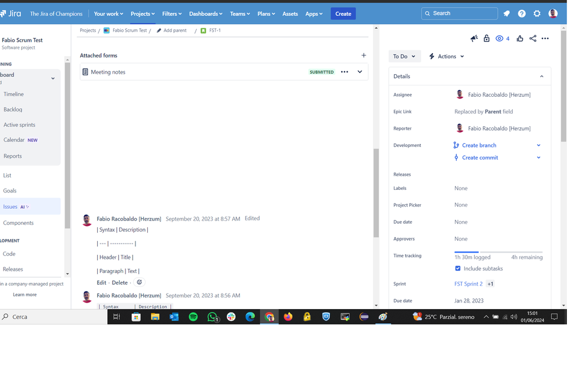Image resolution: width=588 pixels, height=368 pixels.
Task: Collapse the board section in the sidebar
Action: pyautogui.click(x=53, y=78)
